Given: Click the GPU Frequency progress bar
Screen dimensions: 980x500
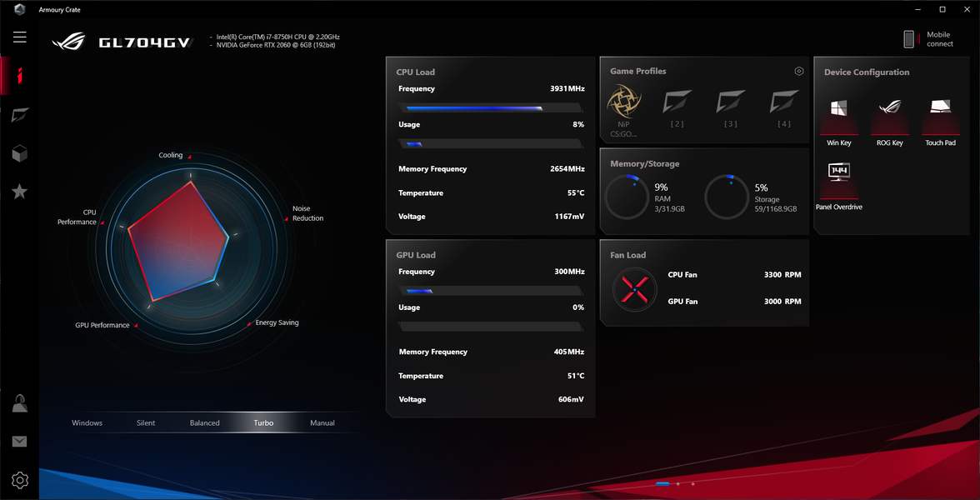Looking at the screenshot, I should 492,291.
